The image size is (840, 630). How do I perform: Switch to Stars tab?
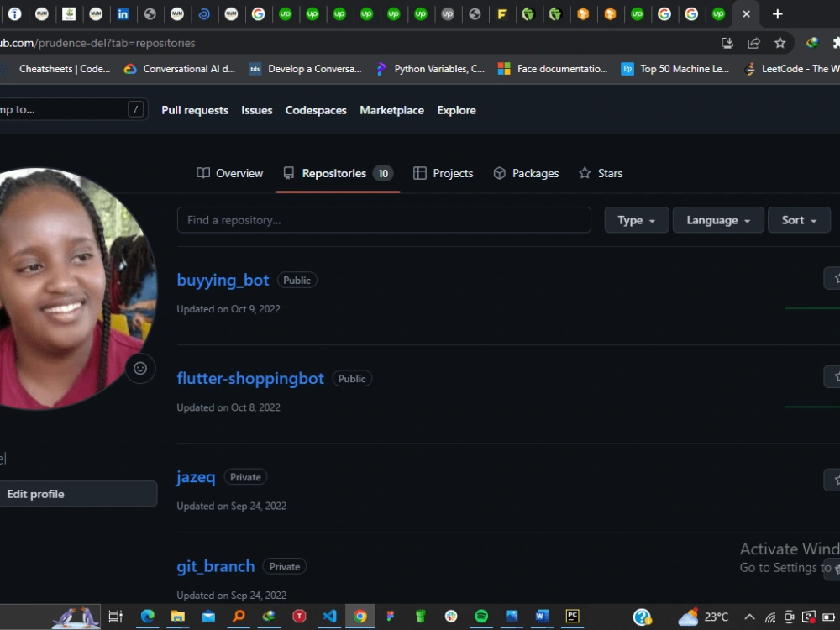(x=601, y=173)
